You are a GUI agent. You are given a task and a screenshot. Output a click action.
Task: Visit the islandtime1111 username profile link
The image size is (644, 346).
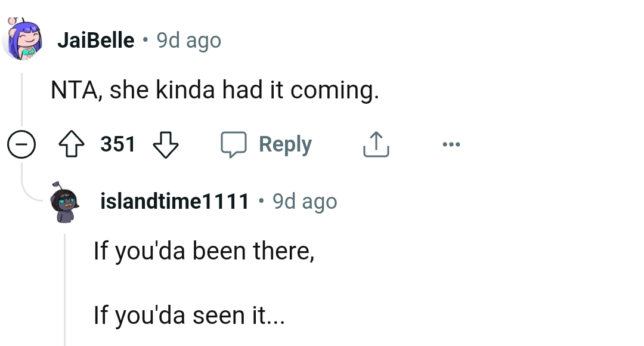(x=175, y=202)
